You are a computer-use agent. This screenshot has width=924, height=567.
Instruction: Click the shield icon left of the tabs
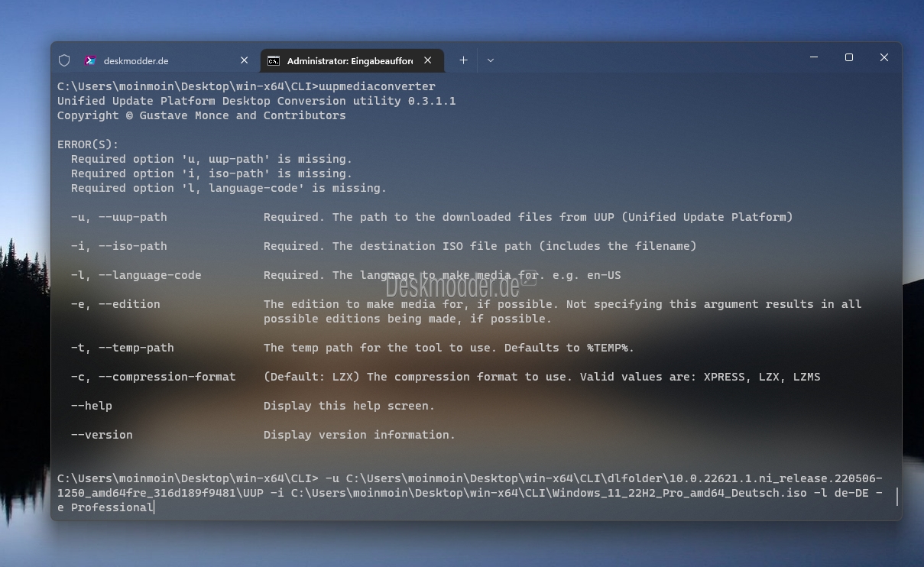(x=64, y=60)
